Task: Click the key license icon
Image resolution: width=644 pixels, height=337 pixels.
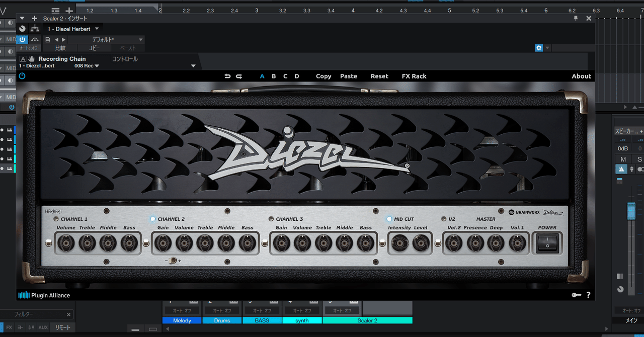Action: coord(576,295)
